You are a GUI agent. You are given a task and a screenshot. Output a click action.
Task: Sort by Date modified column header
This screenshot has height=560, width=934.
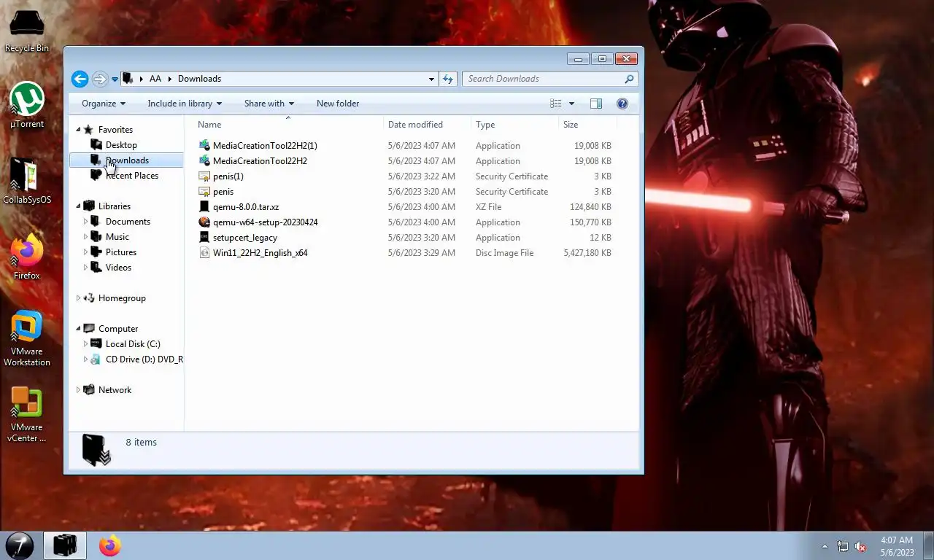[427, 125]
